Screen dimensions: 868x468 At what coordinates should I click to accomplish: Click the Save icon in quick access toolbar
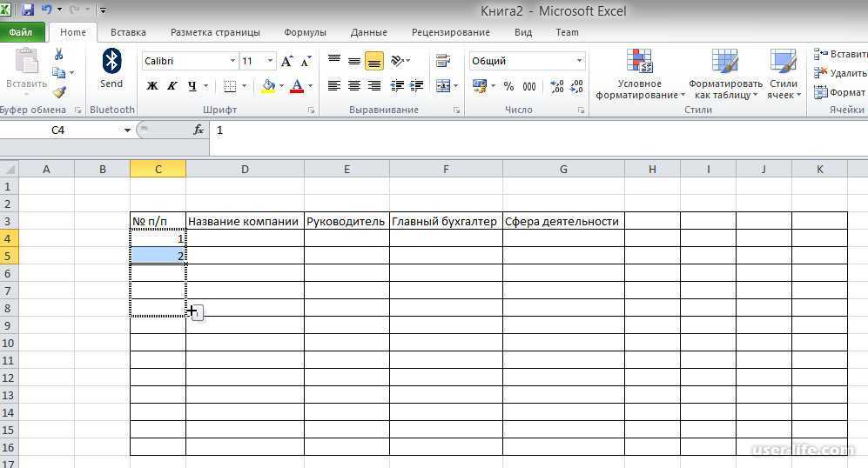27,10
